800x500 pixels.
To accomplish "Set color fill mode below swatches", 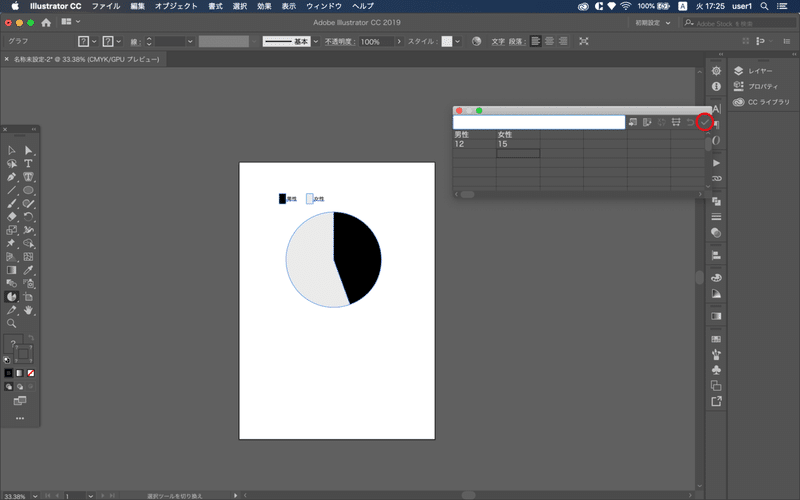I will point(9,373).
